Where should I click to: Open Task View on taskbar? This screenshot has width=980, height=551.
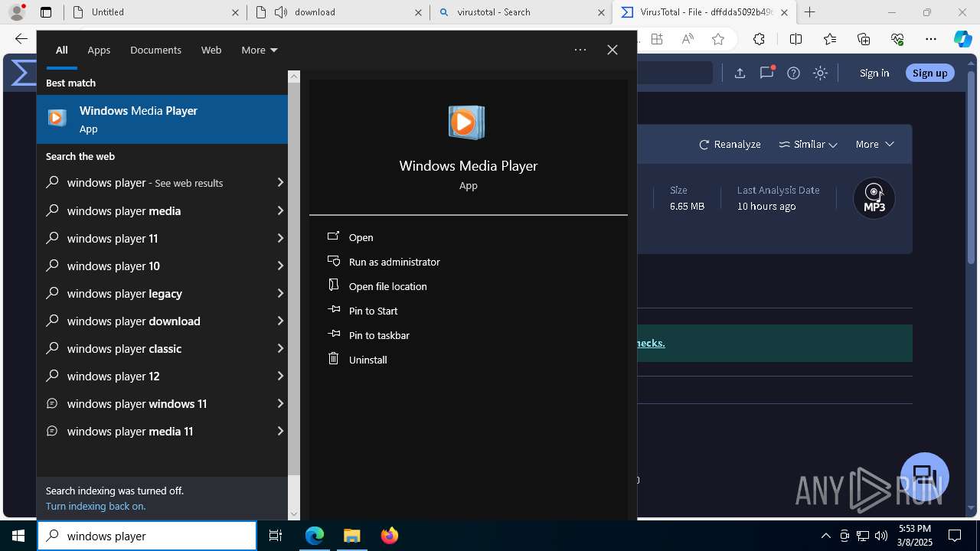click(276, 536)
